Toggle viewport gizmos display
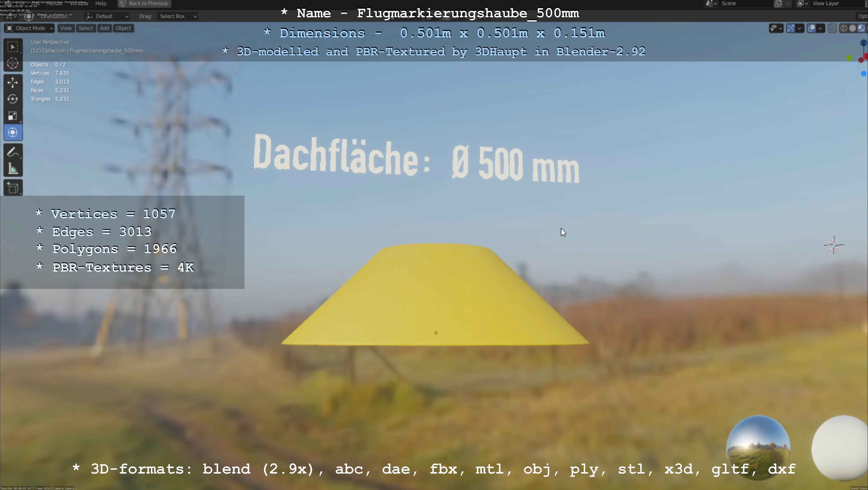This screenshot has width=868, height=490. click(791, 28)
